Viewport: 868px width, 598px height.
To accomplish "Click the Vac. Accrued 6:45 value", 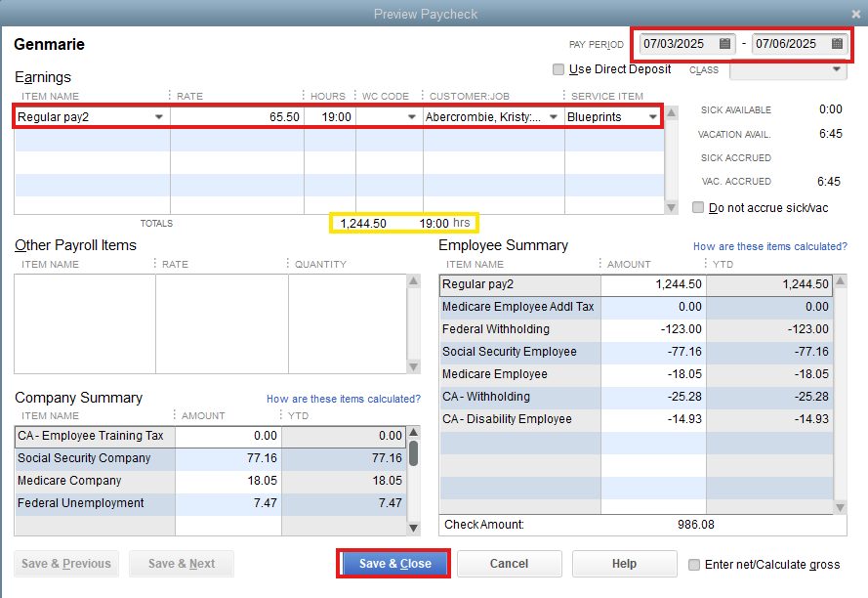I will [x=829, y=181].
